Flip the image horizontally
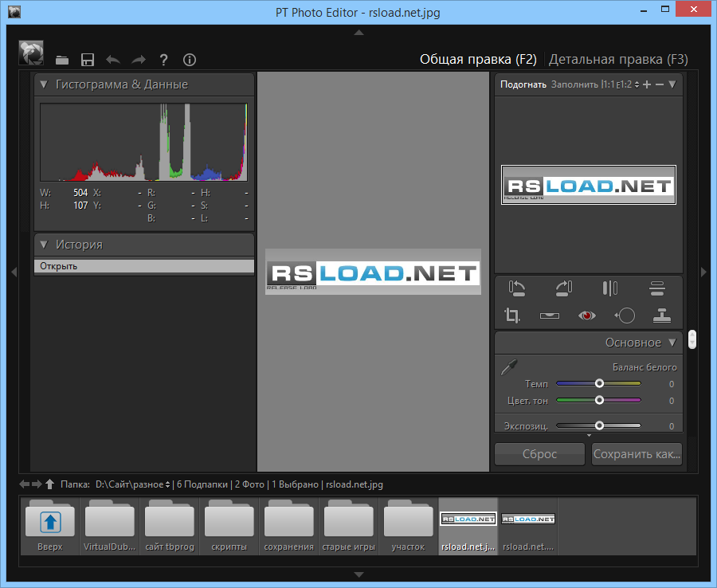Image resolution: width=717 pixels, height=588 pixels. (609, 288)
